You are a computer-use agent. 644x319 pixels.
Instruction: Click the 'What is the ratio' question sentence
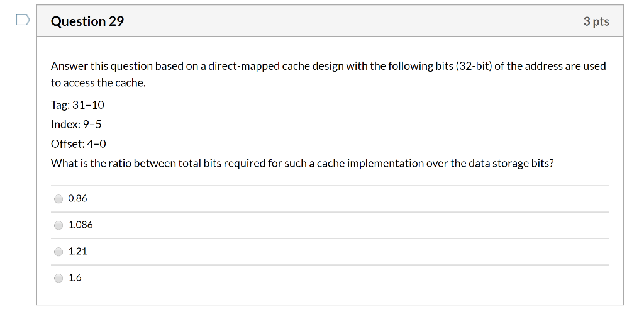[303, 164]
